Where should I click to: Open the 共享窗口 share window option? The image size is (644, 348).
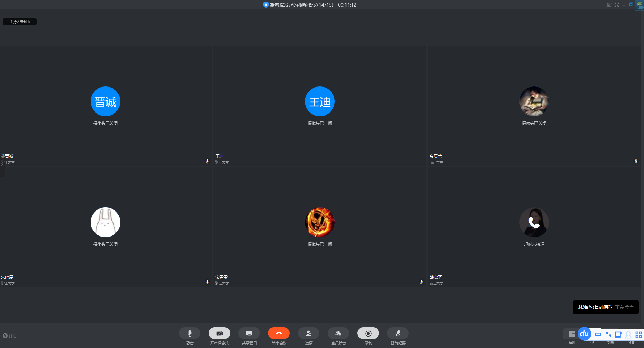249,333
